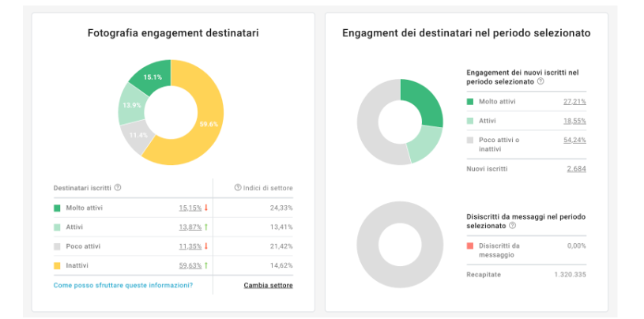Click red Disiscritti da messaggio legend swatch
Viewport: 644px width, 319px height.
(x=470, y=246)
